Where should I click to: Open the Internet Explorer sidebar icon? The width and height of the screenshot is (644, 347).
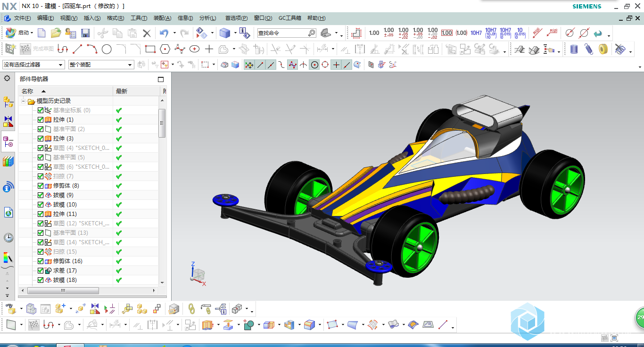8,213
